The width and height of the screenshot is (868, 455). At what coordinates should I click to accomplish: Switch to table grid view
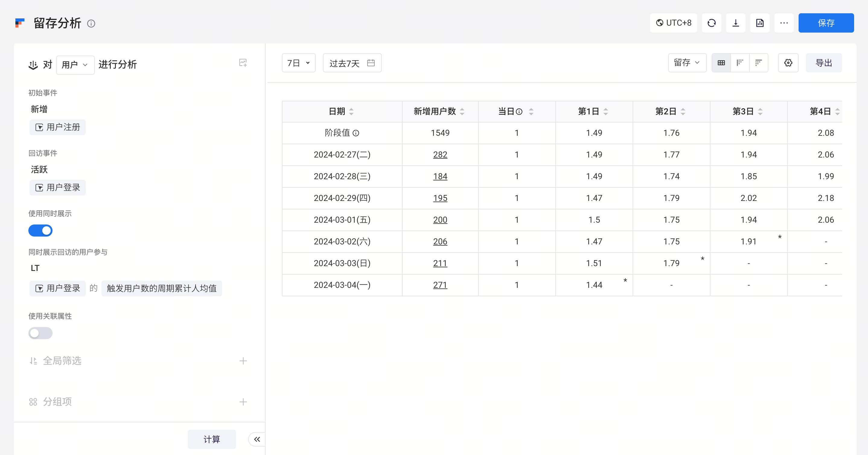[721, 63]
